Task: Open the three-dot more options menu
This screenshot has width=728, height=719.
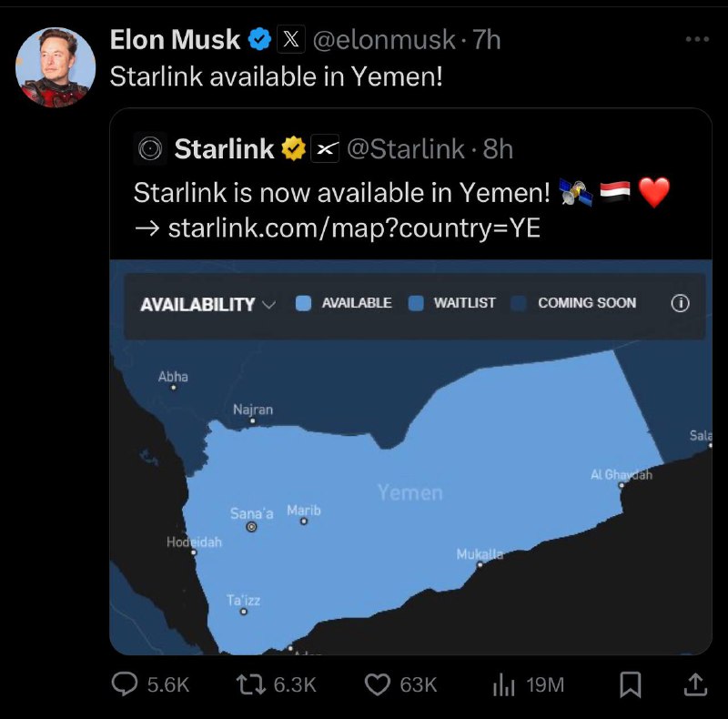Action: 697,39
